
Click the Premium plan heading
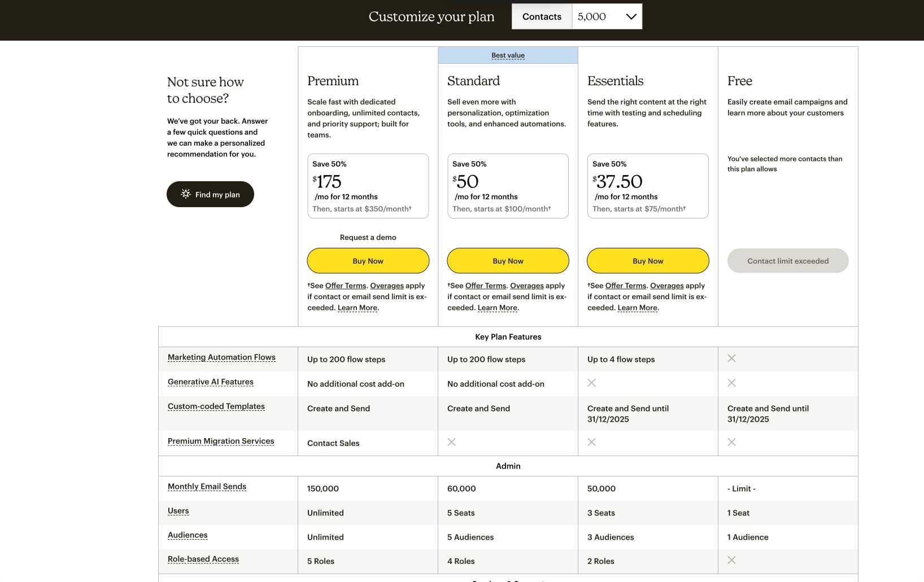[x=333, y=81]
